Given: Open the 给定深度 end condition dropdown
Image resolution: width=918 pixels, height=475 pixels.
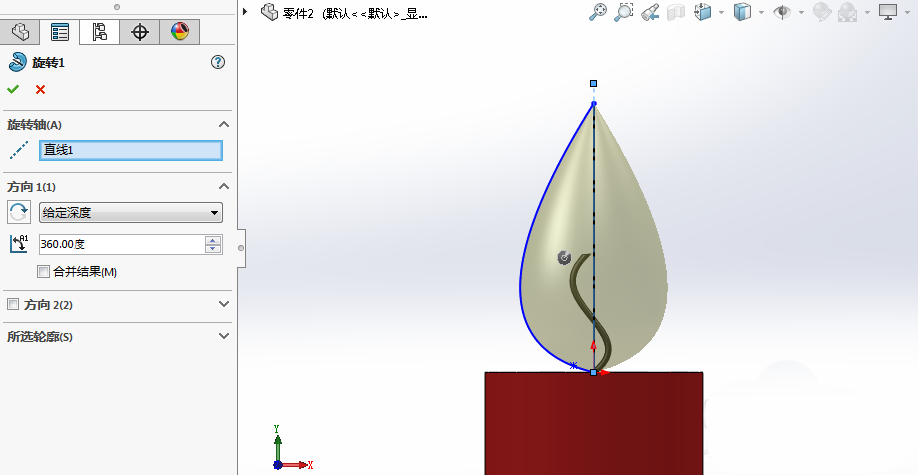Looking at the screenshot, I should click(x=131, y=212).
